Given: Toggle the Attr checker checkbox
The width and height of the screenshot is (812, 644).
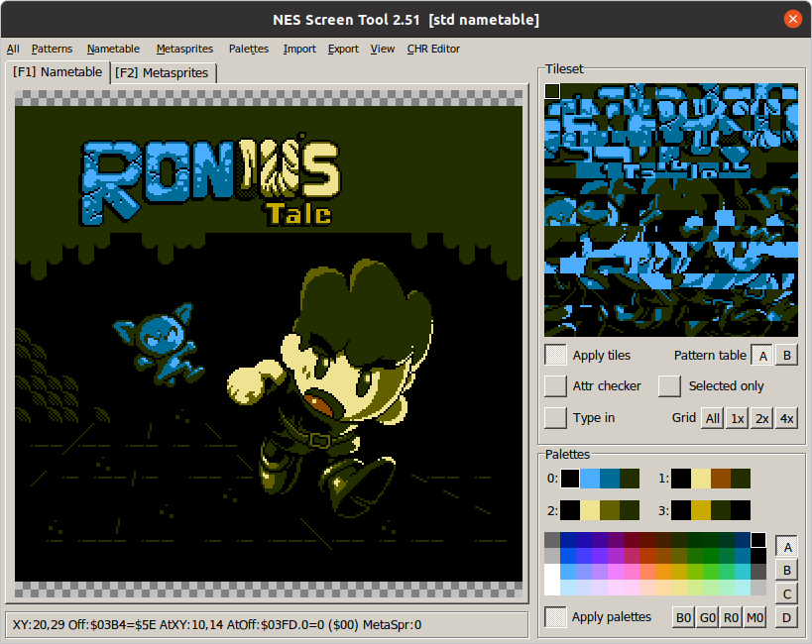Looking at the screenshot, I should click(x=555, y=386).
